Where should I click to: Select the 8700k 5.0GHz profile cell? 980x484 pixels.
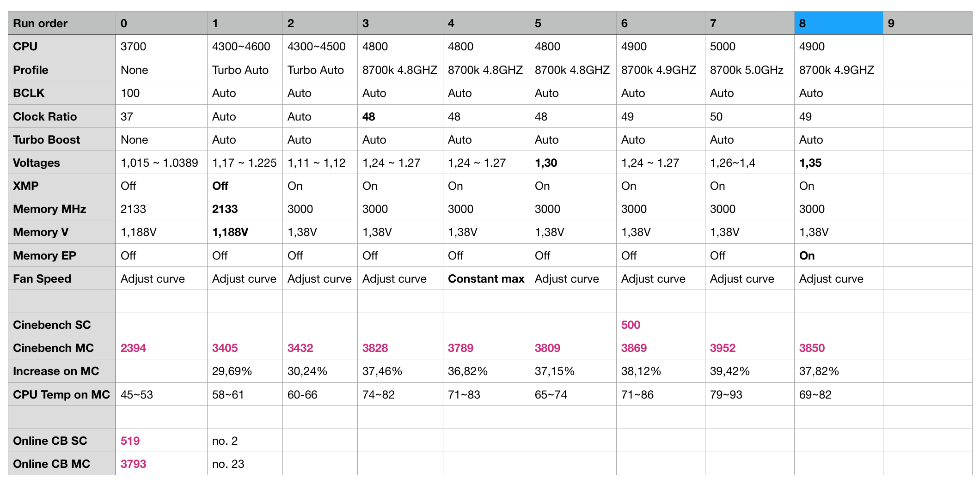[749, 70]
